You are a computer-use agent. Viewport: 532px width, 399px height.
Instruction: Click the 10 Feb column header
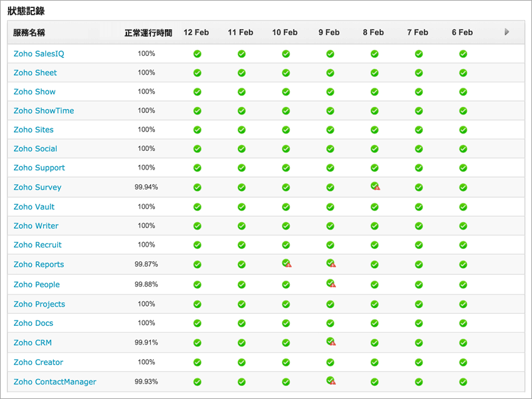pyautogui.click(x=285, y=32)
